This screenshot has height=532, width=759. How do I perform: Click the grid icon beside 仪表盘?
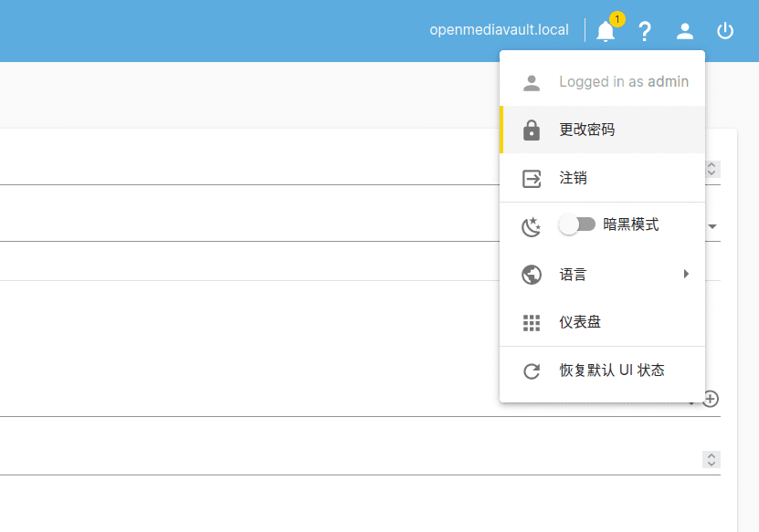(532, 323)
